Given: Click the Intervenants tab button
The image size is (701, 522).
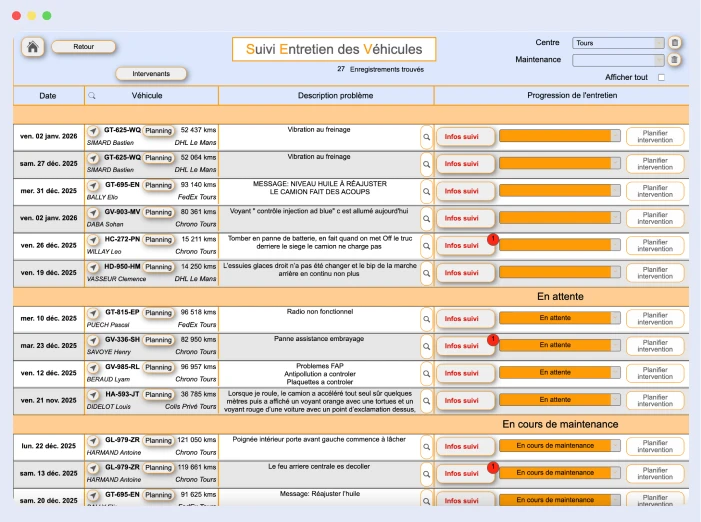Looking at the screenshot, I should (x=151, y=74).
